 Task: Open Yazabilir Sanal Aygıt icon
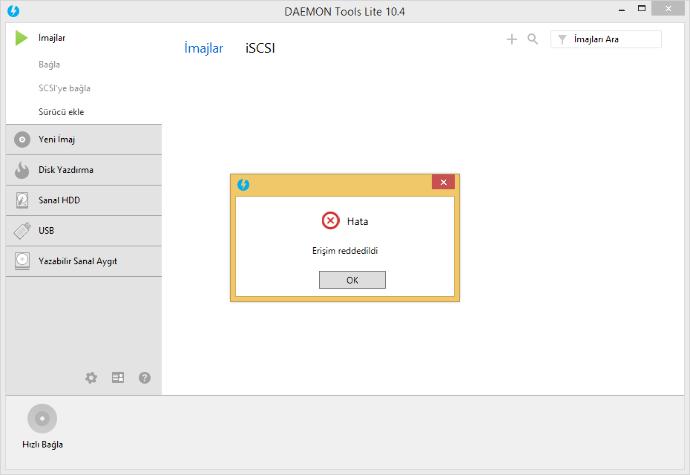click(22, 261)
